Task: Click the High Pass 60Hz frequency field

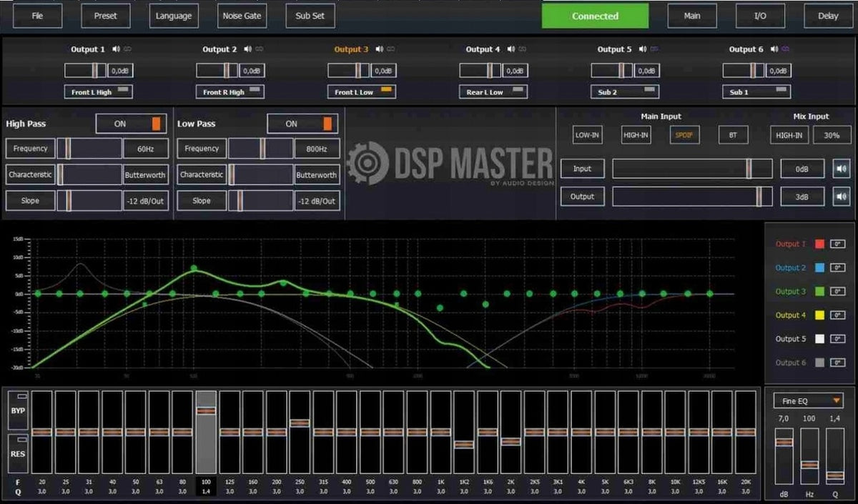Action: (146, 149)
